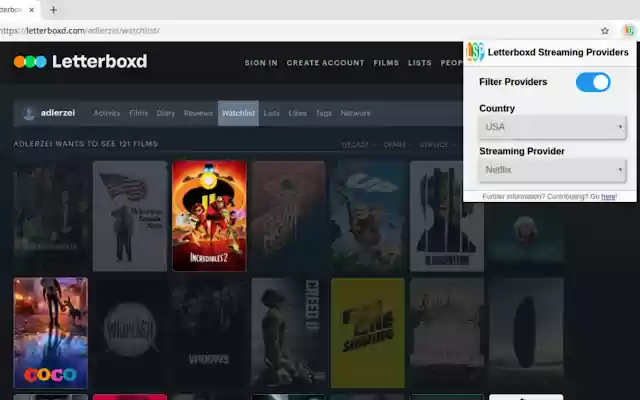This screenshot has width=640, height=400.
Task: Go to LISTS in top navigation
Action: (x=420, y=63)
